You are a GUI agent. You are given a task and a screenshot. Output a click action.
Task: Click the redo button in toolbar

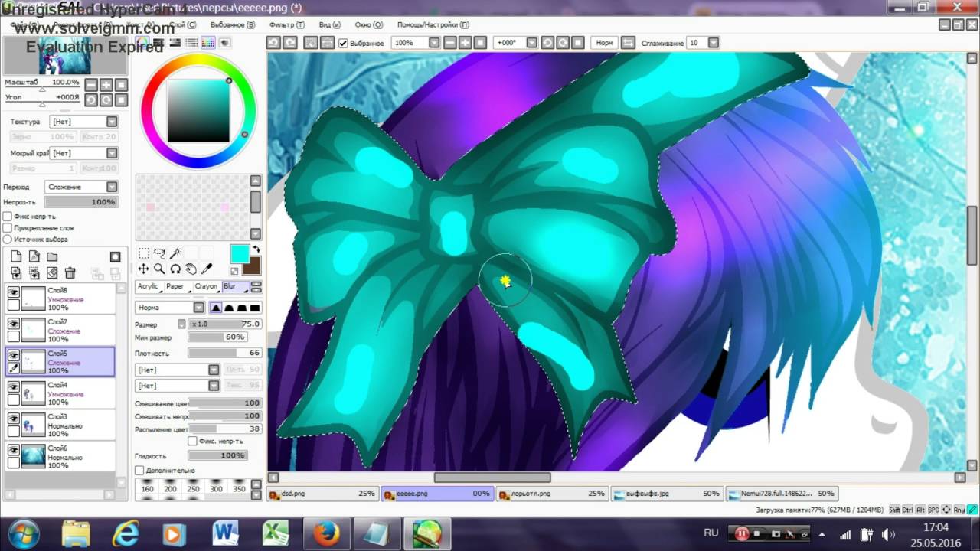291,43
